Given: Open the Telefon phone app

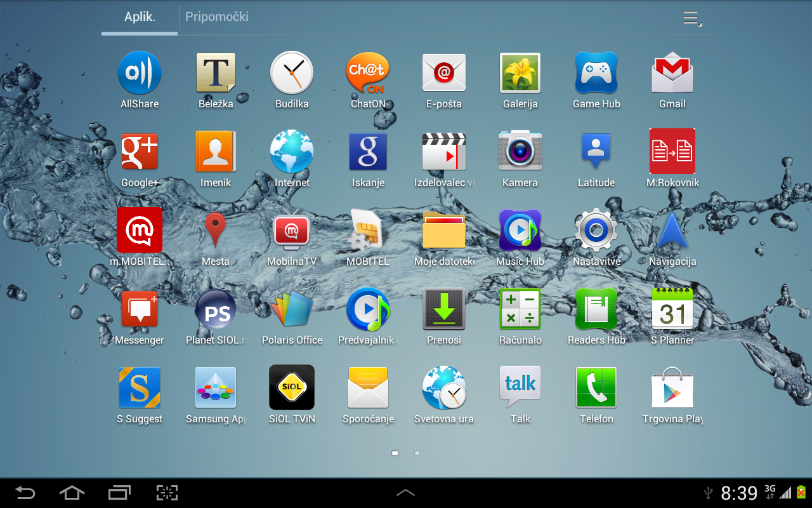Looking at the screenshot, I should [x=596, y=388].
